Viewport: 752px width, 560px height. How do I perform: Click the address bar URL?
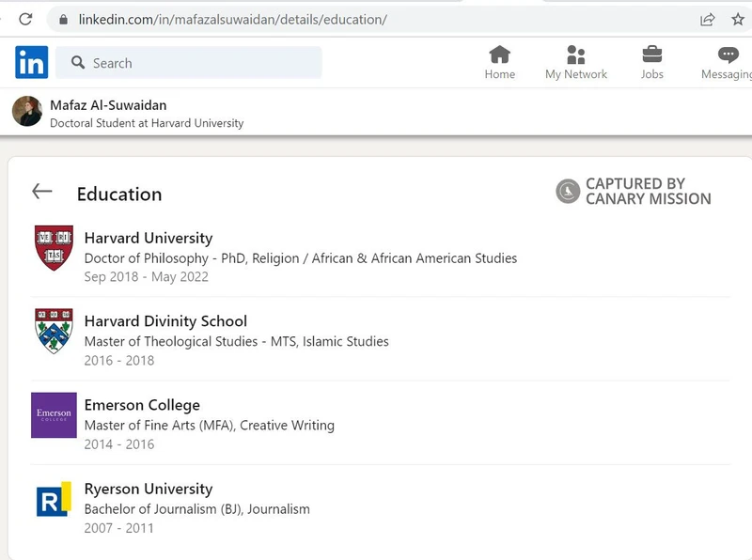coord(232,20)
